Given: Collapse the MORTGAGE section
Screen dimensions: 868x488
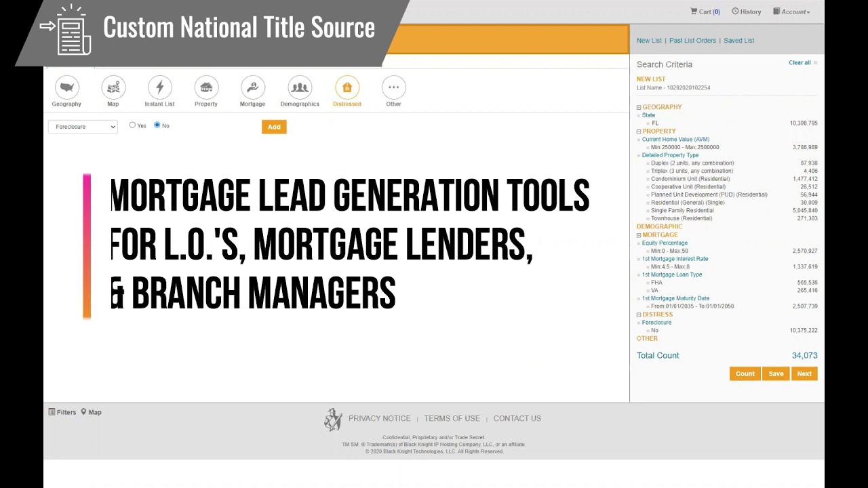Looking at the screenshot, I should (639, 235).
